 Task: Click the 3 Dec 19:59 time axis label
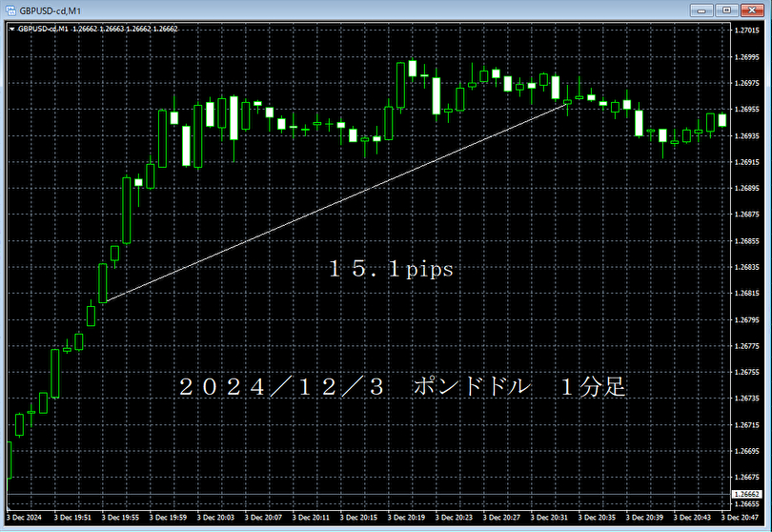tap(169, 518)
